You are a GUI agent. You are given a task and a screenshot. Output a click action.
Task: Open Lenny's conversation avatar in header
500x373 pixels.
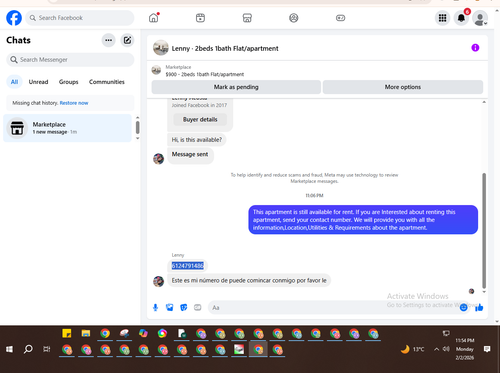(161, 48)
